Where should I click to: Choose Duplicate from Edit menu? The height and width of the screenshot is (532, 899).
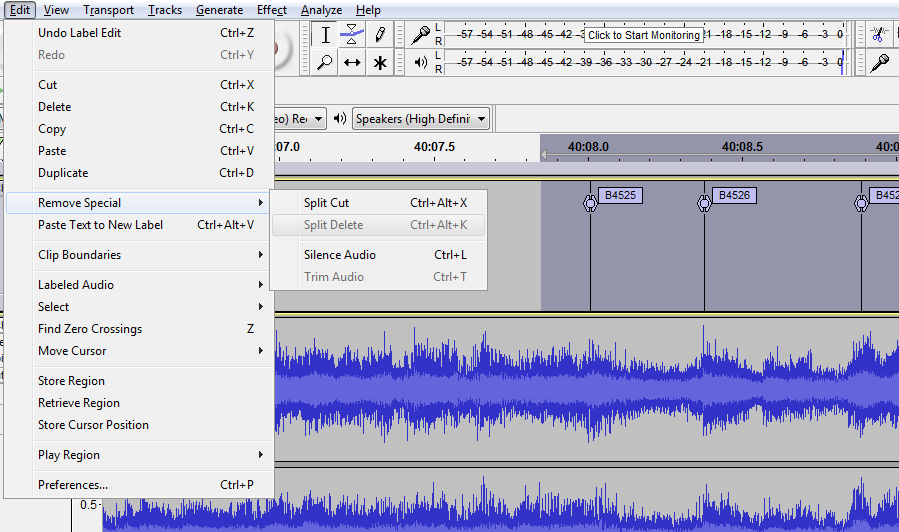138,173
